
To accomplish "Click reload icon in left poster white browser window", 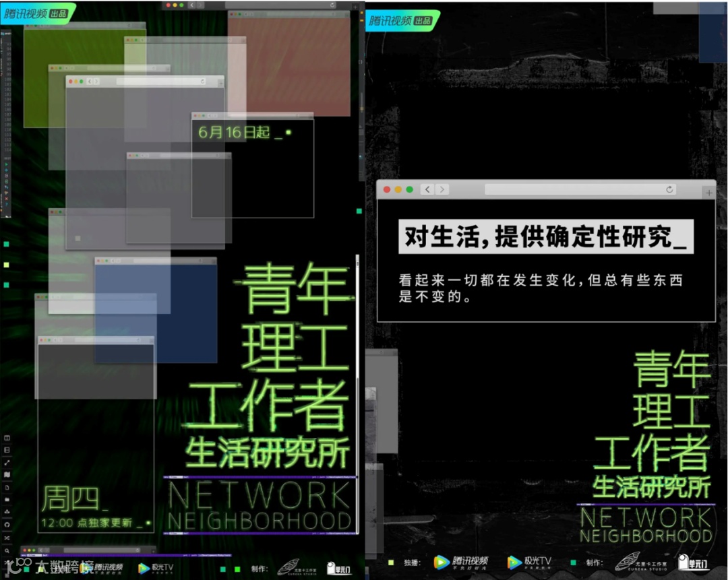I will pos(202,82).
